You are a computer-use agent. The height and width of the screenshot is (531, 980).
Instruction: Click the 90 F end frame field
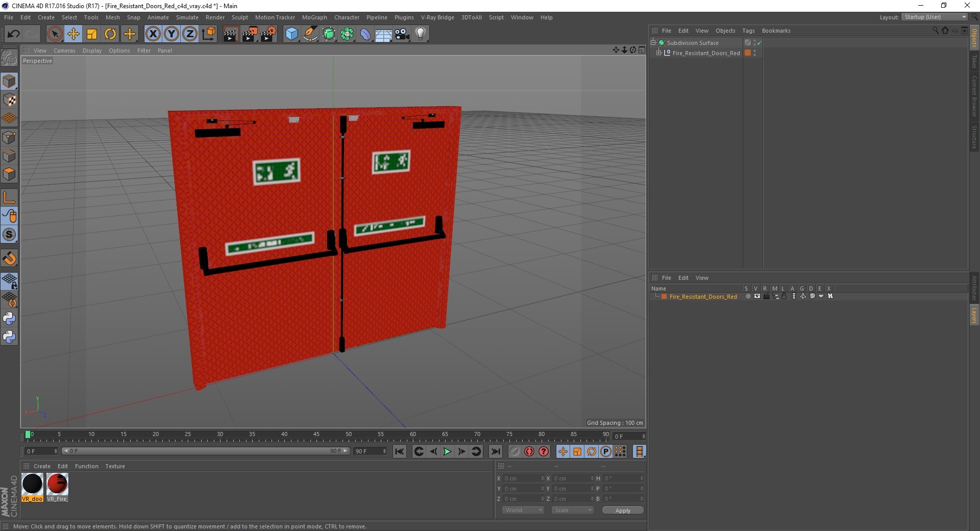[x=370, y=451]
